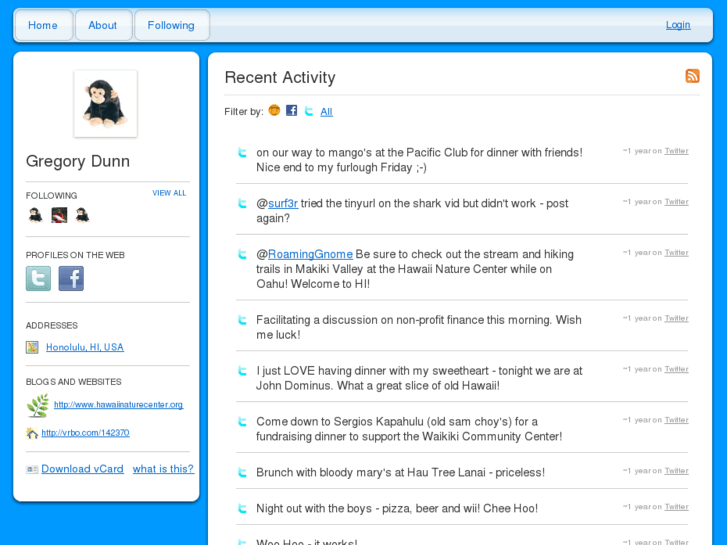The width and height of the screenshot is (727, 545).
Task: Click Gregory Dunn's monkey profile picture
Action: coord(105,103)
